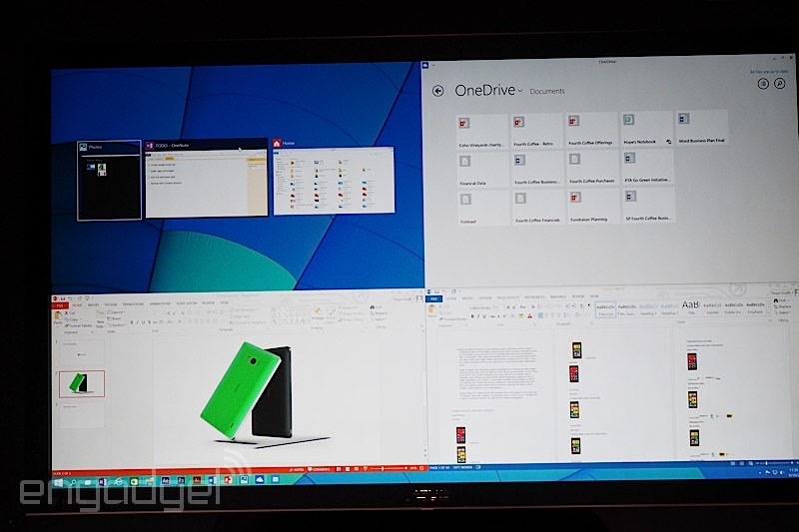Click search icon on taskbar
Image resolution: width=799 pixels, height=532 pixels.
click(x=73, y=482)
